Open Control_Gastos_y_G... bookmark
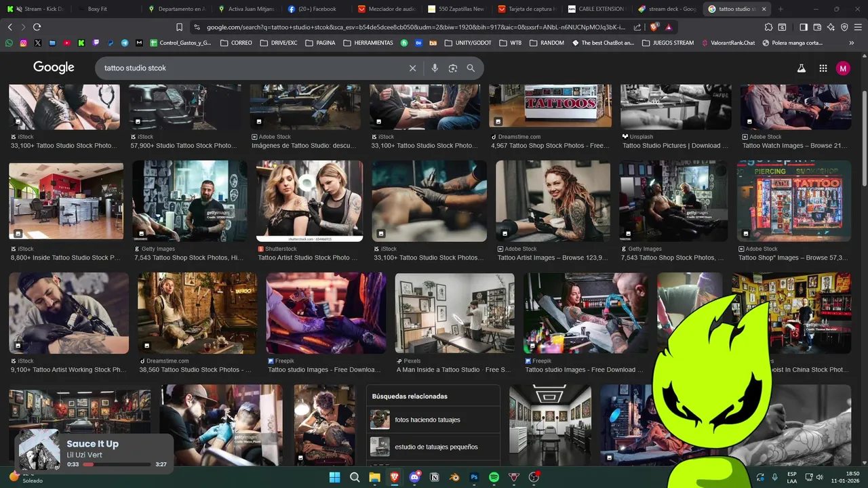This screenshot has width=868, height=488. coord(181,43)
